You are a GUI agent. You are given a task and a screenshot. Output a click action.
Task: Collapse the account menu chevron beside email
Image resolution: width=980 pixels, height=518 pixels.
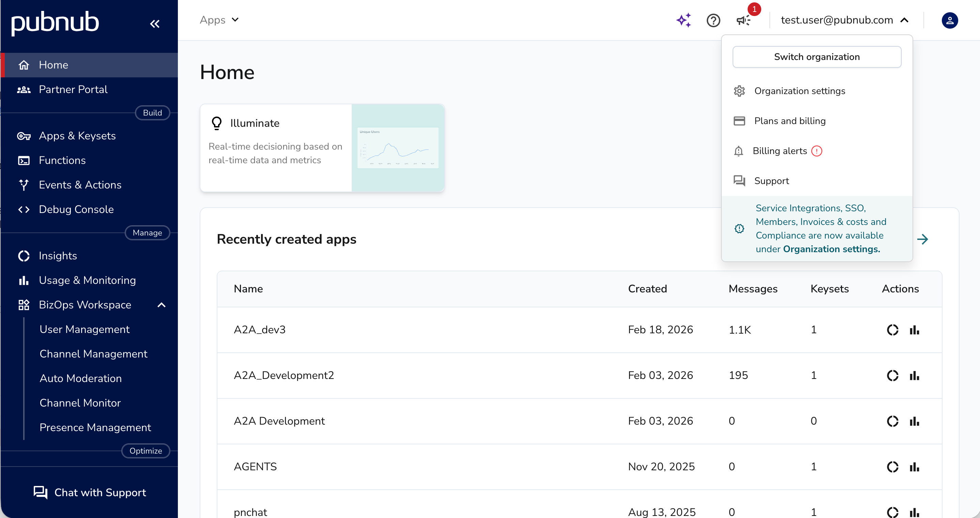[x=905, y=20]
